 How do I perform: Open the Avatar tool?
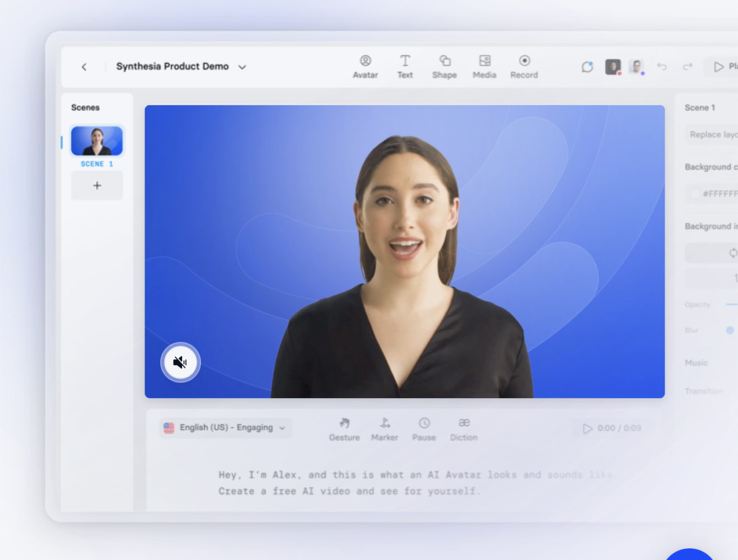click(x=365, y=67)
